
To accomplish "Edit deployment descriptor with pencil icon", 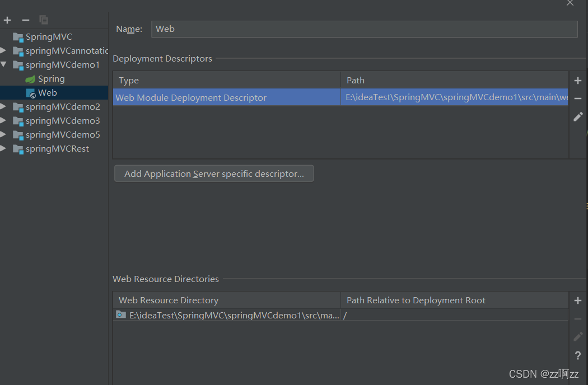I will click(x=578, y=116).
